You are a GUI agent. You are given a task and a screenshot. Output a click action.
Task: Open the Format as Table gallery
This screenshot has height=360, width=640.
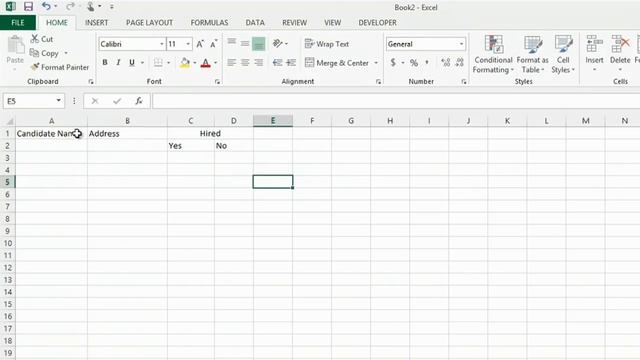click(533, 54)
